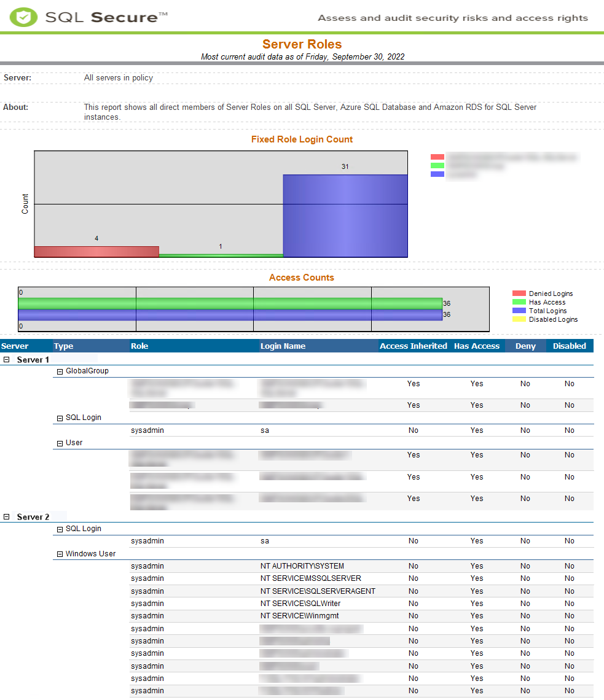Click the Deny column header
This screenshot has width=604, height=700.
click(x=525, y=346)
